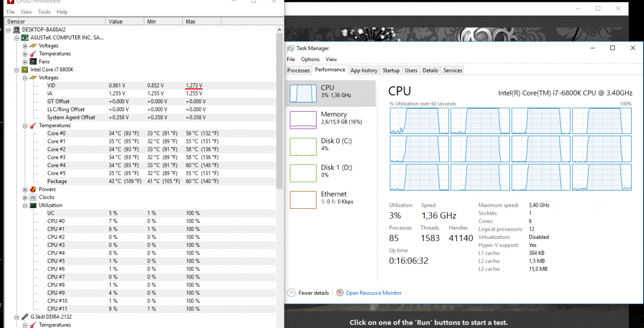This screenshot has width=644, height=328.
Task: Expand the Temperatures node under ASUSTeK
Action: click(x=25, y=54)
